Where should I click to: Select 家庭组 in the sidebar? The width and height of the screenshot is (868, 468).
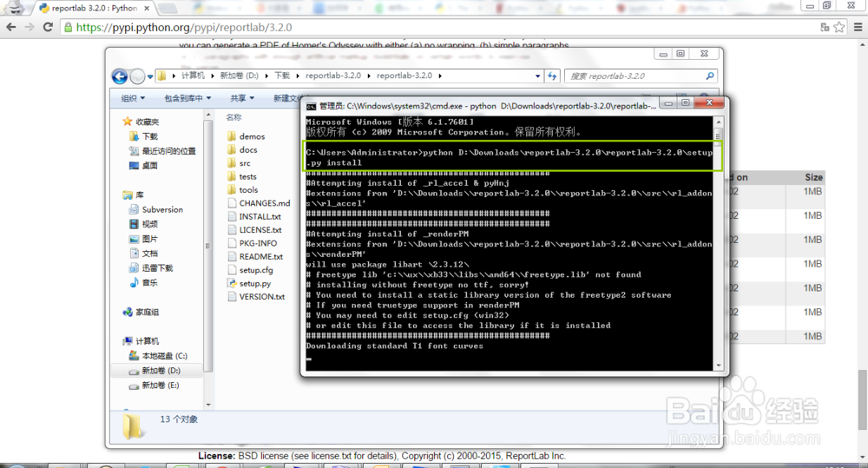pos(141,312)
